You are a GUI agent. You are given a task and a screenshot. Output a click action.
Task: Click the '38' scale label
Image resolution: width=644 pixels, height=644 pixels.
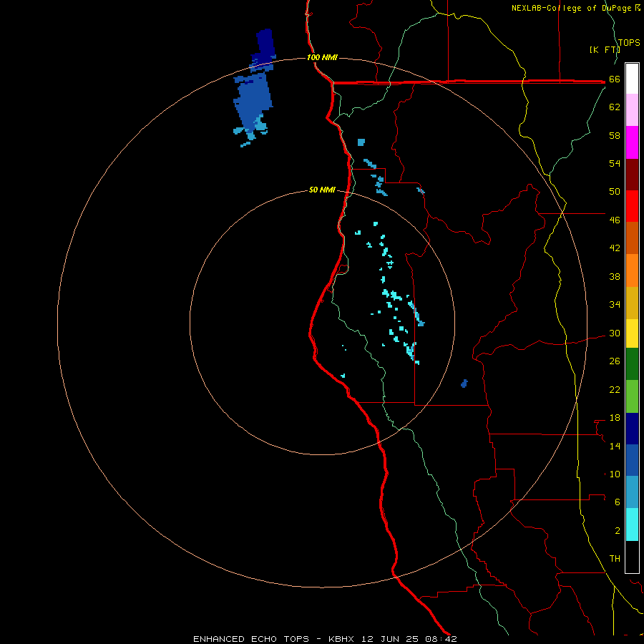(615, 277)
